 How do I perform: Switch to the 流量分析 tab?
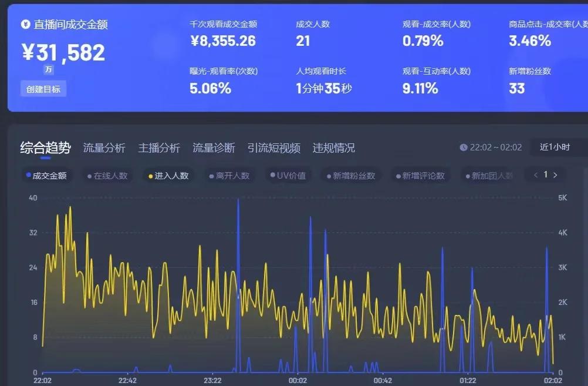pos(104,148)
